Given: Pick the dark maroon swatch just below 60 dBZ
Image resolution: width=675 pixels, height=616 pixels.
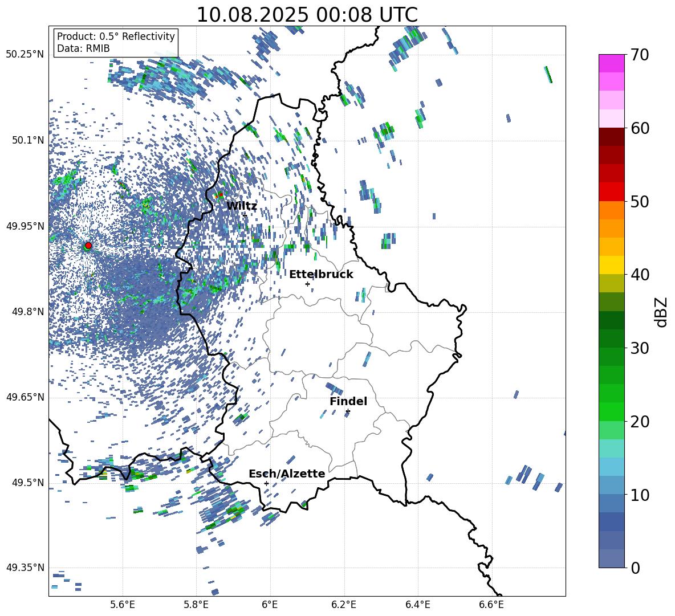Looking at the screenshot, I should tap(611, 137).
